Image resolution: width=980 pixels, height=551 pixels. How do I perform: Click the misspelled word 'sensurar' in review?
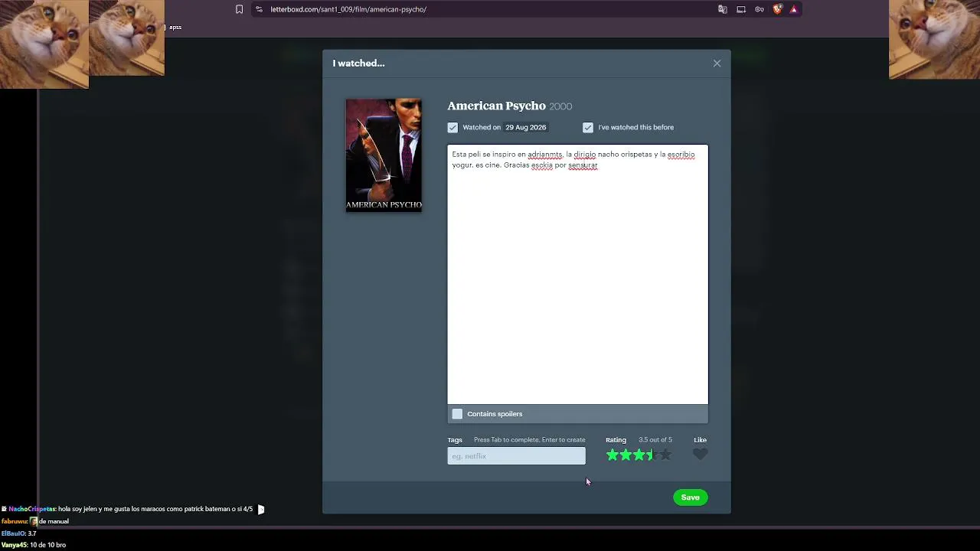pos(583,165)
